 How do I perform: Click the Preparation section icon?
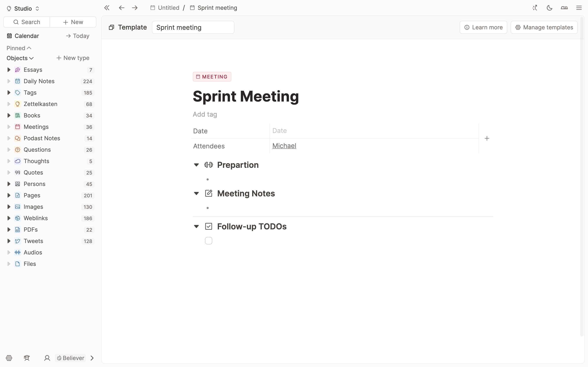pyautogui.click(x=209, y=165)
